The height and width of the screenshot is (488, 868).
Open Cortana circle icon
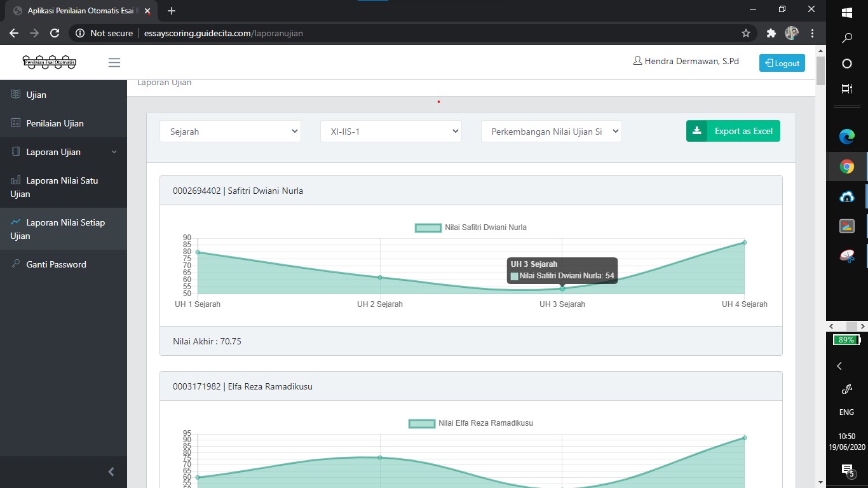click(x=847, y=64)
